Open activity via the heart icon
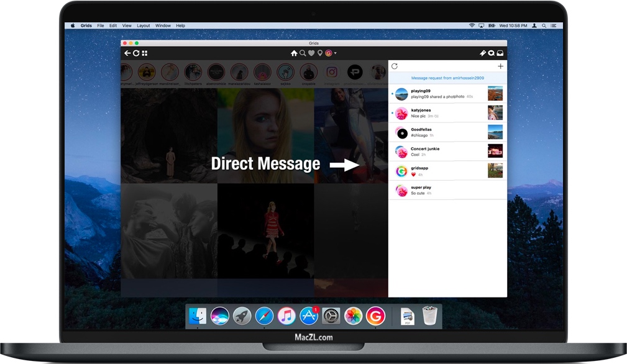 311,53
